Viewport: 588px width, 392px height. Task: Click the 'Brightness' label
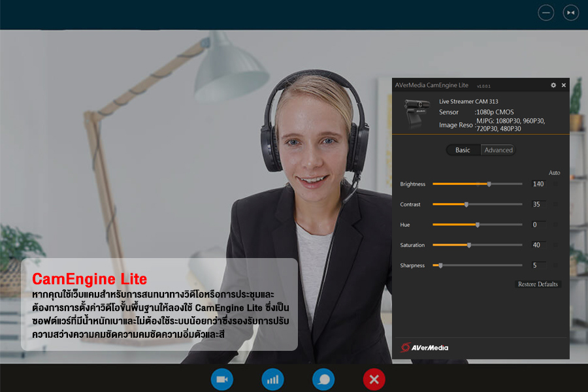coord(412,184)
